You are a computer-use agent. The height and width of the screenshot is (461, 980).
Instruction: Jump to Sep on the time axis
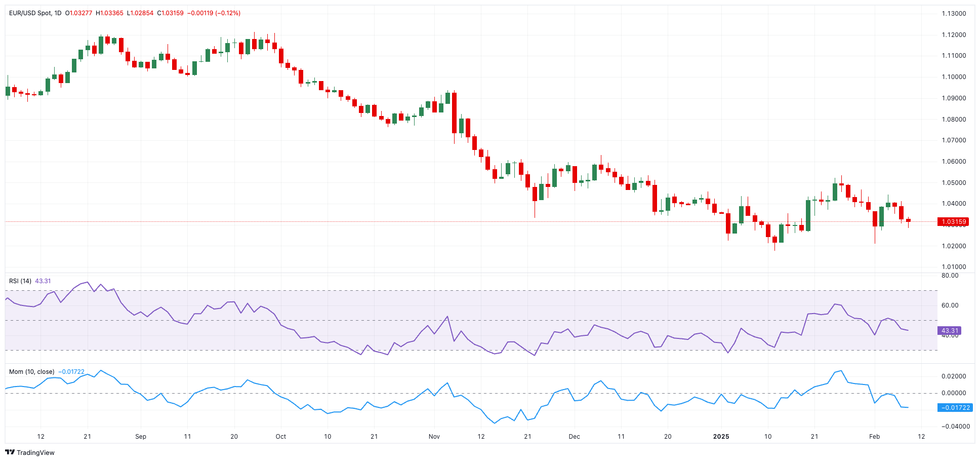pyautogui.click(x=141, y=437)
